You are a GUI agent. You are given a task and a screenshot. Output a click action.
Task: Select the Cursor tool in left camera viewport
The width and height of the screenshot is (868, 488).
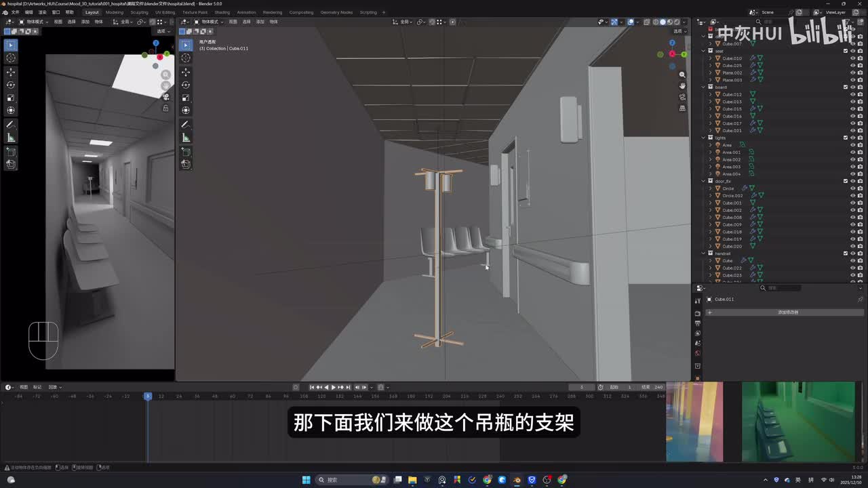click(x=11, y=58)
